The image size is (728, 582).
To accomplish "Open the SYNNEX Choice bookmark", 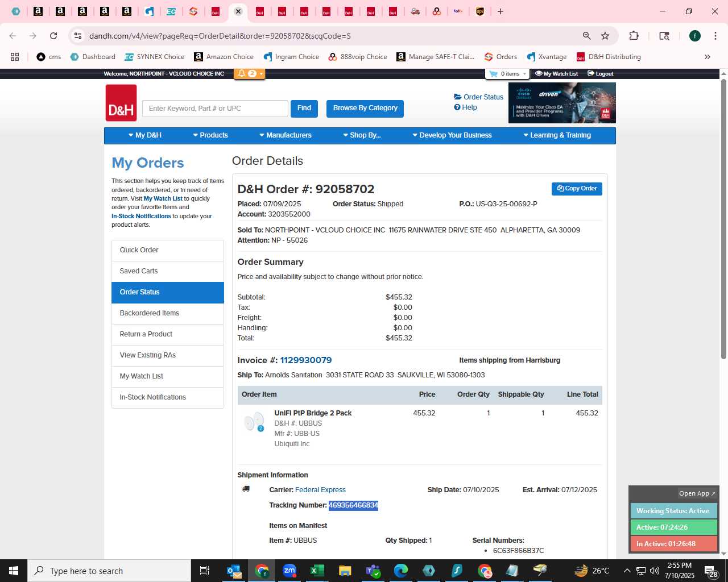I will (x=155, y=57).
